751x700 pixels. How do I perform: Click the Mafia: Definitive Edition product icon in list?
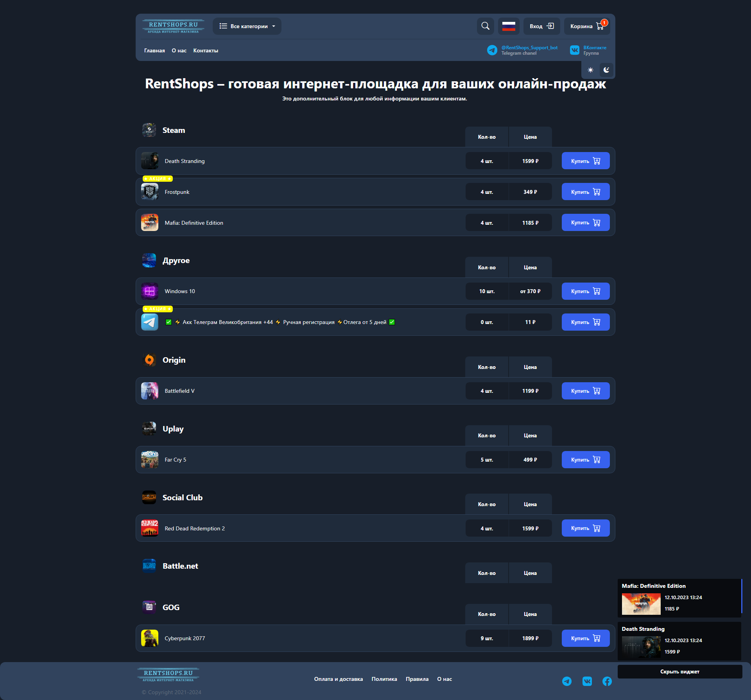150,222
